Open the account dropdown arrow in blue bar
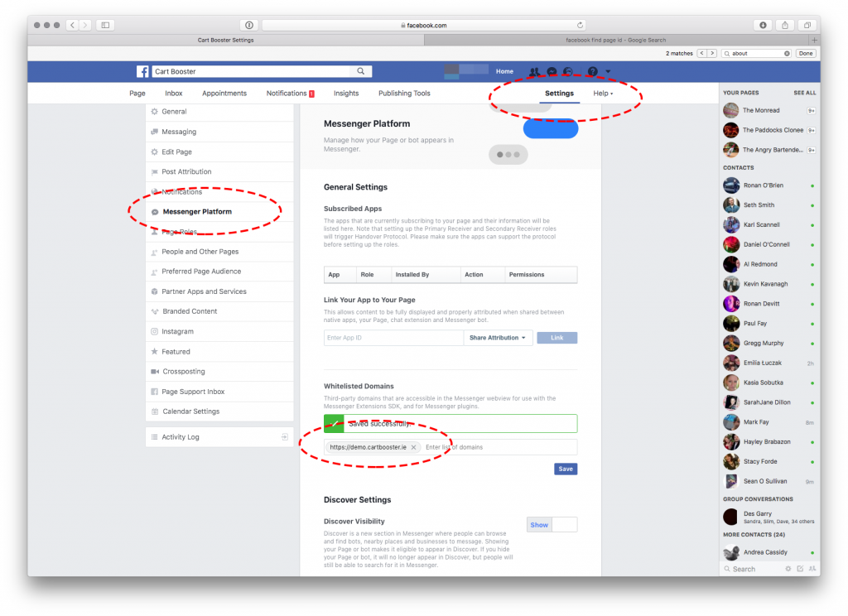This screenshot has height=616, width=848. tap(608, 71)
